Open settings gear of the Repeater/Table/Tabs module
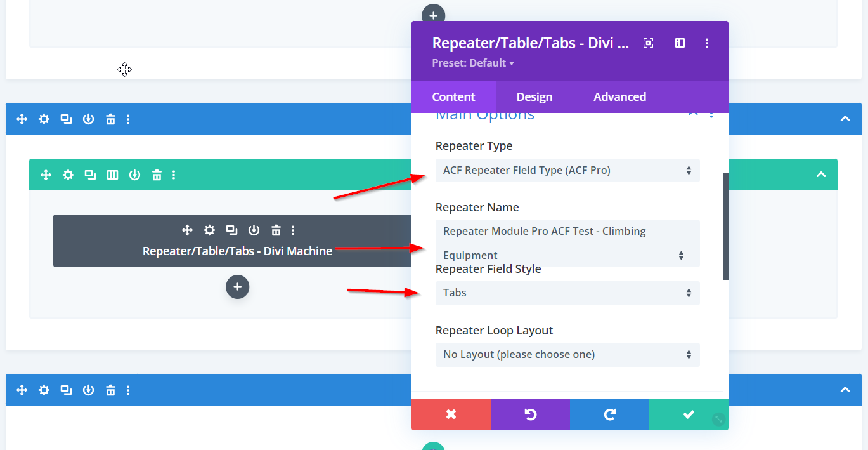The height and width of the screenshot is (450, 868). click(209, 230)
